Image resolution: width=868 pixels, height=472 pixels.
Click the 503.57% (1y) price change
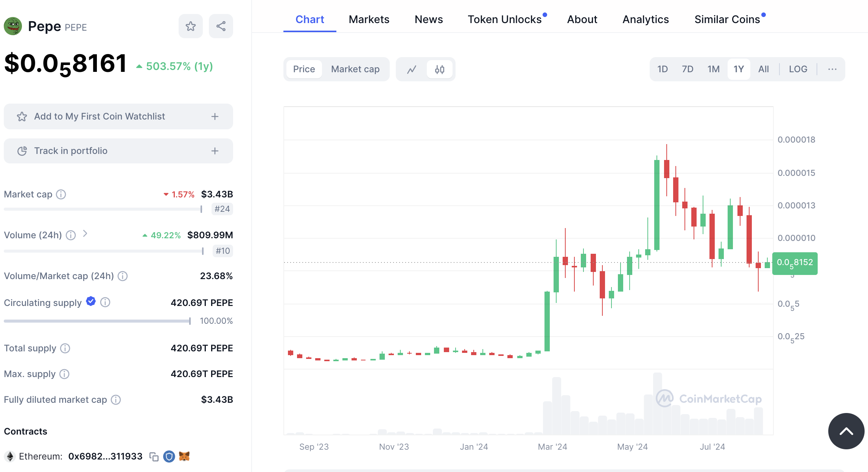point(174,67)
